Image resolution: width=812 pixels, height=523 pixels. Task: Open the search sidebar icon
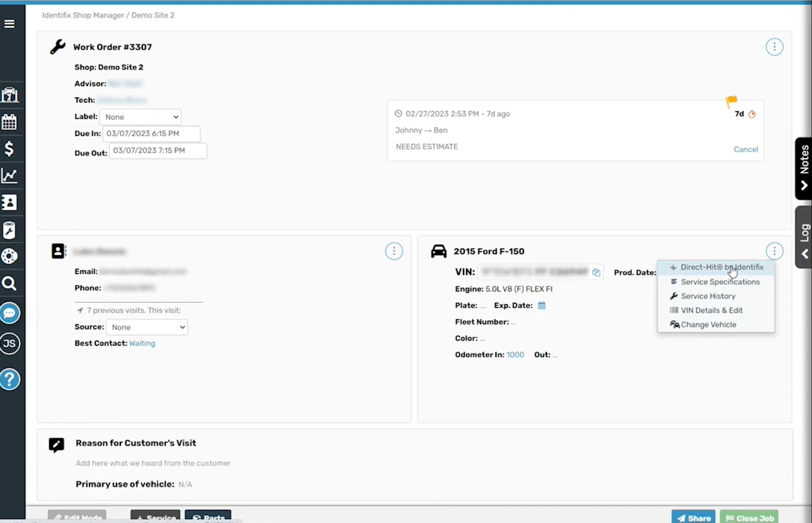[9, 283]
